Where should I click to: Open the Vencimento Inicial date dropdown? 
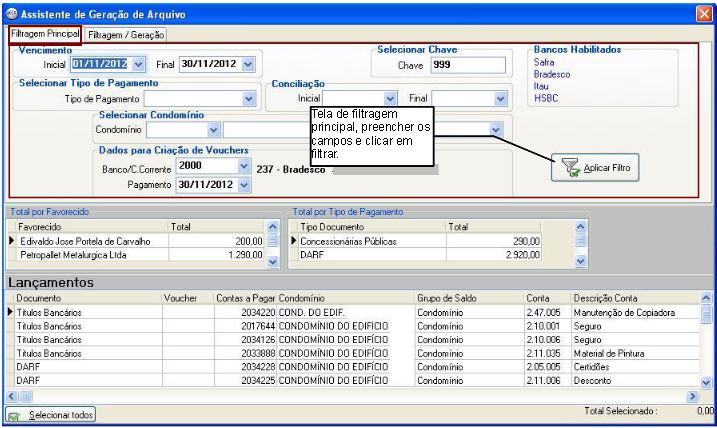pyautogui.click(x=138, y=64)
